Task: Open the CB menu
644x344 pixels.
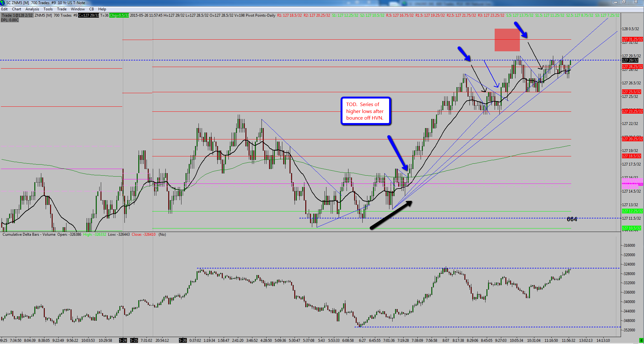Action: pyautogui.click(x=91, y=9)
